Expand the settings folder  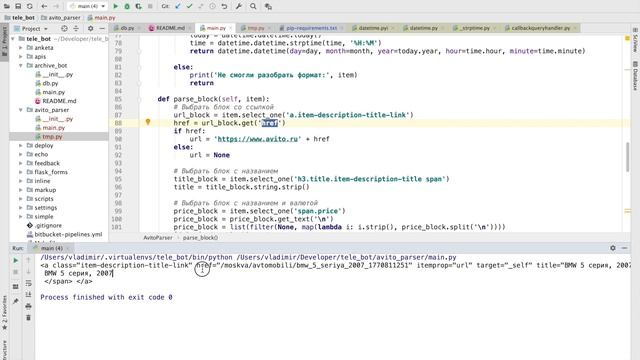tap(21, 208)
